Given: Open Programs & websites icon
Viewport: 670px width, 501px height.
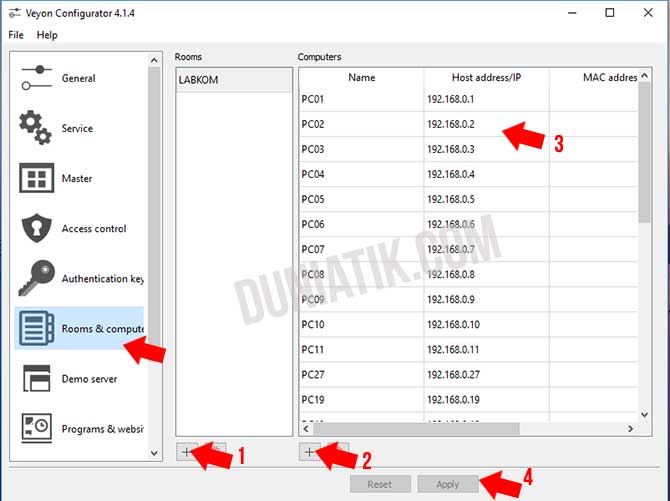Looking at the screenshot, I should (37, 428).
